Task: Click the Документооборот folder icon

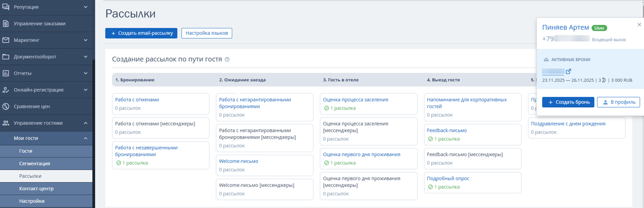Action: click(x=6, y=57)
